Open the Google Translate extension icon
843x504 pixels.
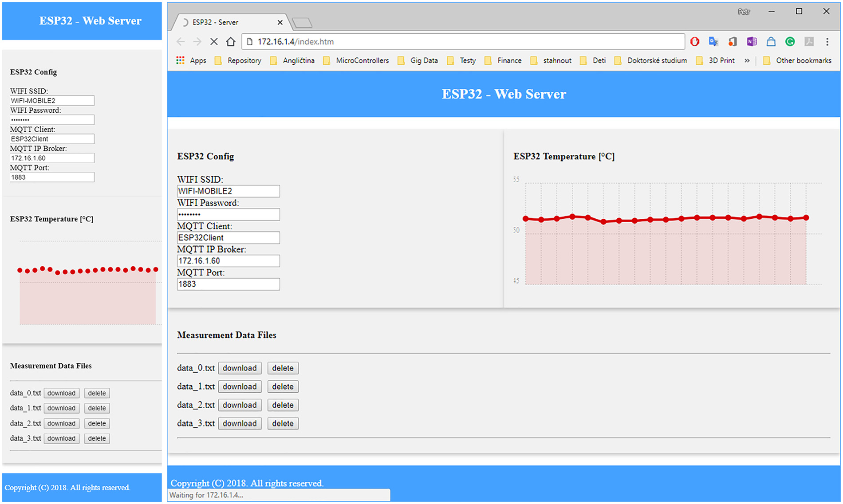coord(713,42)
